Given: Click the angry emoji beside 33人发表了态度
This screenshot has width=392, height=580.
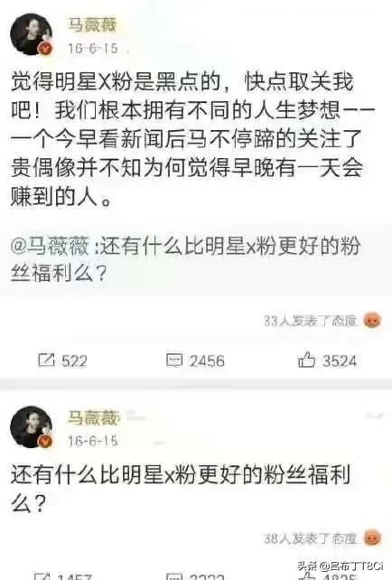Looking at the screenshot, I should click(372, 321).
